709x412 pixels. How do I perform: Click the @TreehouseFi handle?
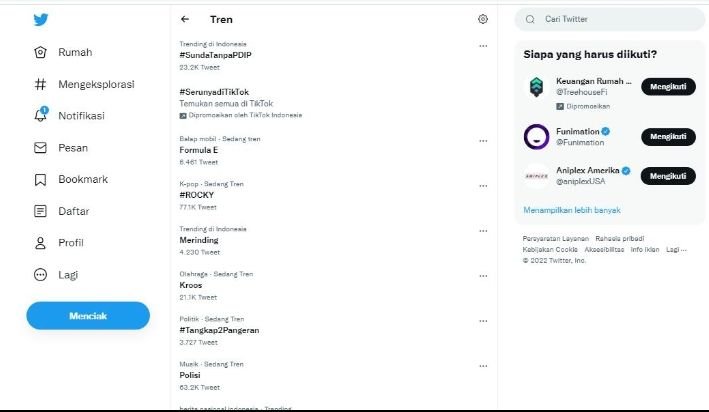click(x=581, y=92)
